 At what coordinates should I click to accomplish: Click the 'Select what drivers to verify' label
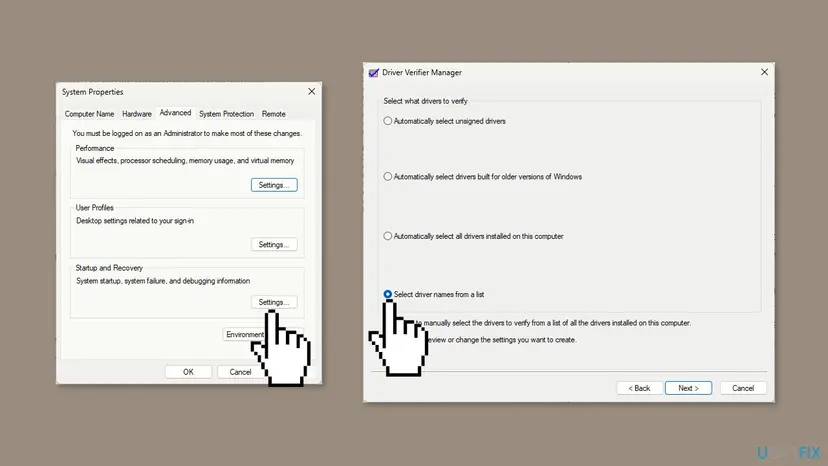pyautogui.click(x=425, y=101)
